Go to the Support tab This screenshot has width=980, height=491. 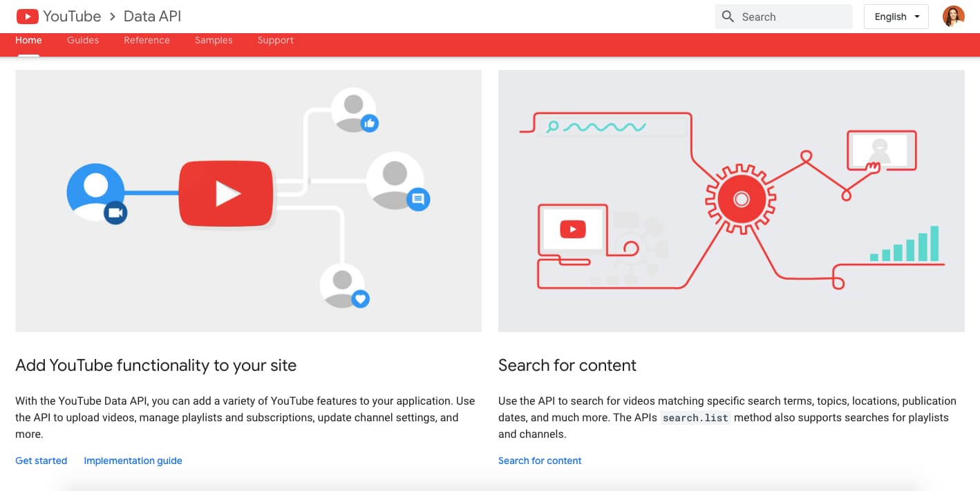(275, 40)
